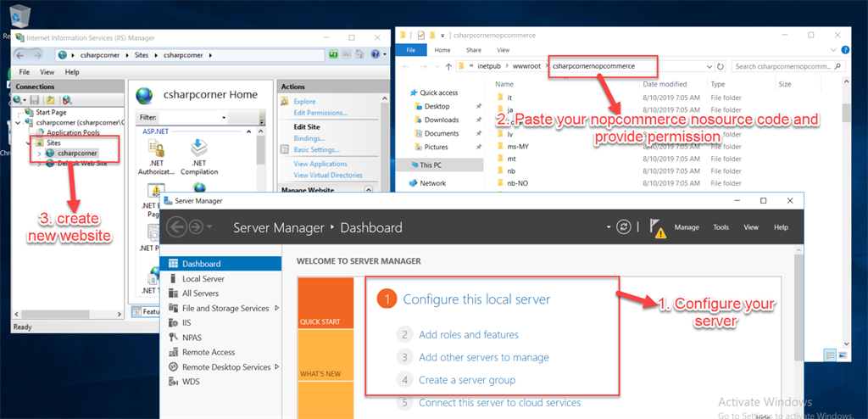Open Share tab in File Explorer

(x=473, y=50)
